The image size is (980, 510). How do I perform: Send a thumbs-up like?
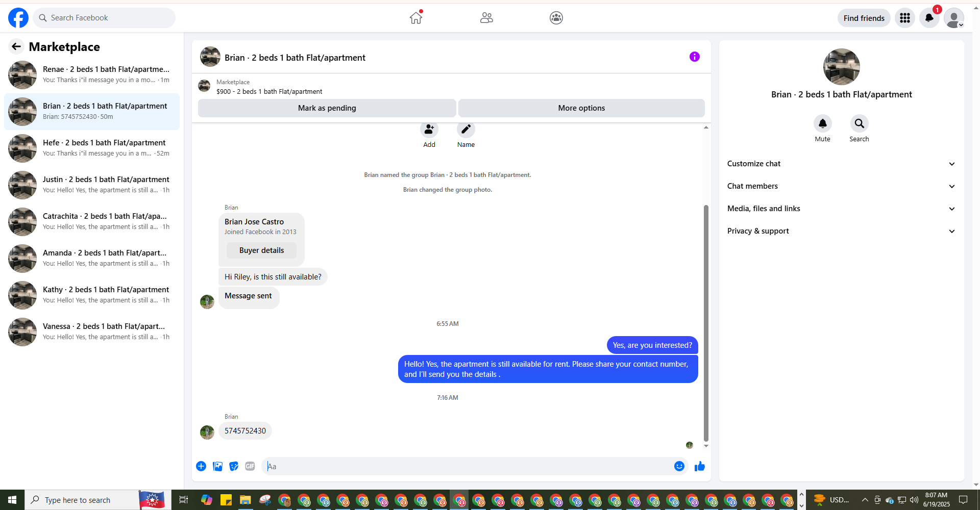700,466
